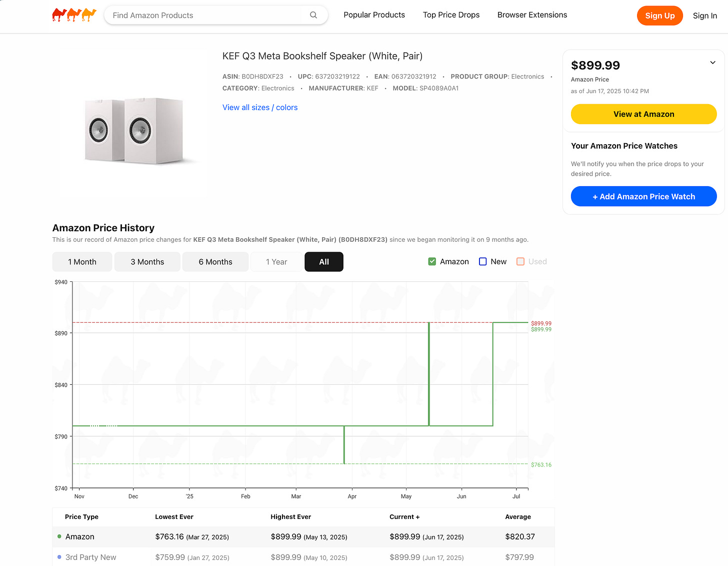Image resolution: width=728 pixels, height=566 pixels.
Task: Click the price spike near May on chart
Action: 429,374
